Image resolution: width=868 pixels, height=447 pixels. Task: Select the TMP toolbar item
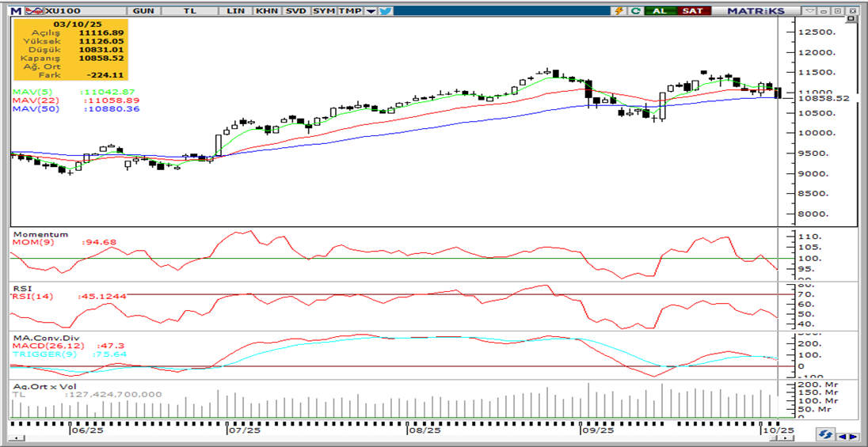(348, 11)
